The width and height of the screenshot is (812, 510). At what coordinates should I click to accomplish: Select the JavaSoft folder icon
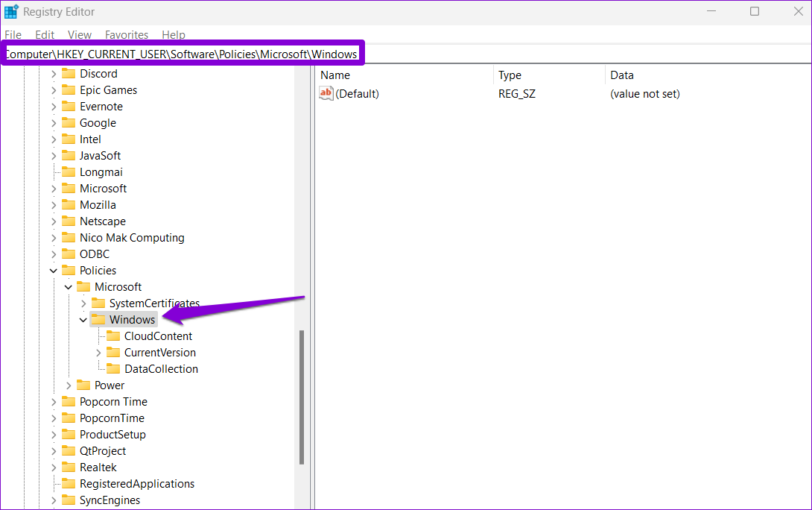tap(69, 156)
